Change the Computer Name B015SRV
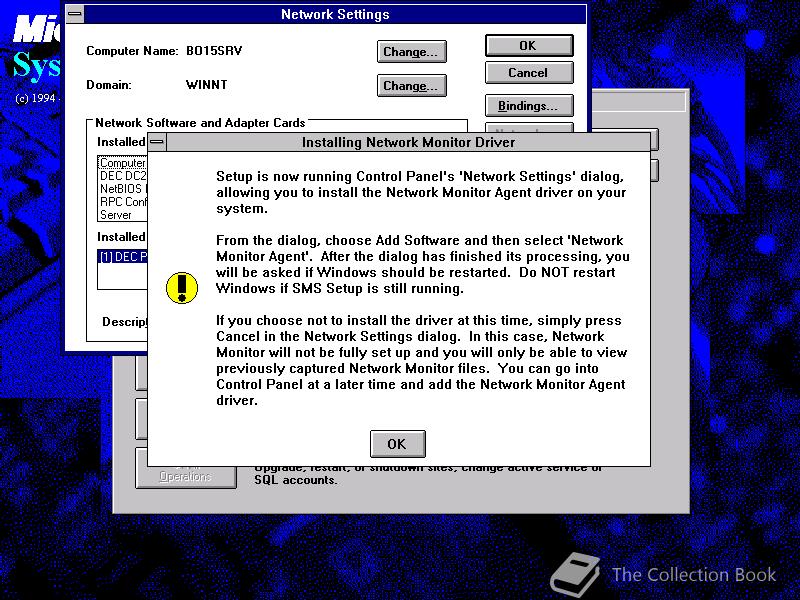800x600 pixels. tap(412, 52)
